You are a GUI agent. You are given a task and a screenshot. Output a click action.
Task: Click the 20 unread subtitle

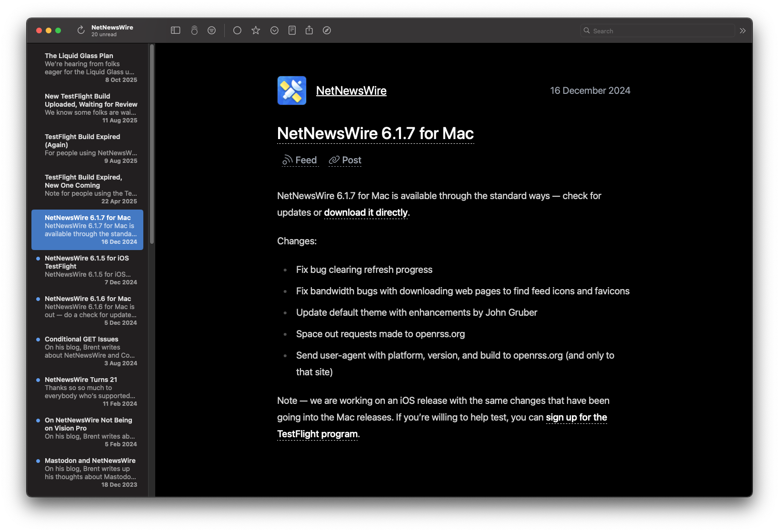point(104,35)
